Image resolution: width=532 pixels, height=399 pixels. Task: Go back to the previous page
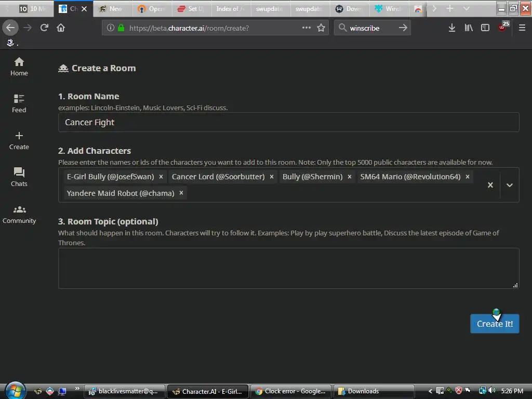click(10, 28)
